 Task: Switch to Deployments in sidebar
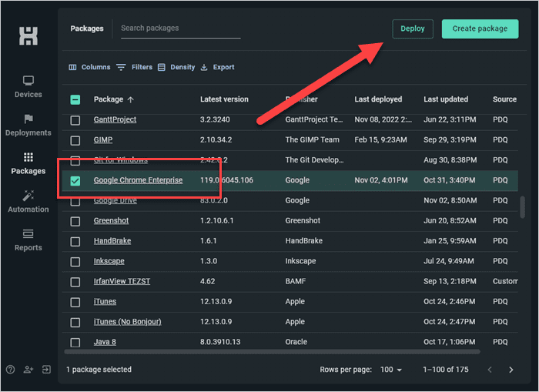[x=28, y=126]
